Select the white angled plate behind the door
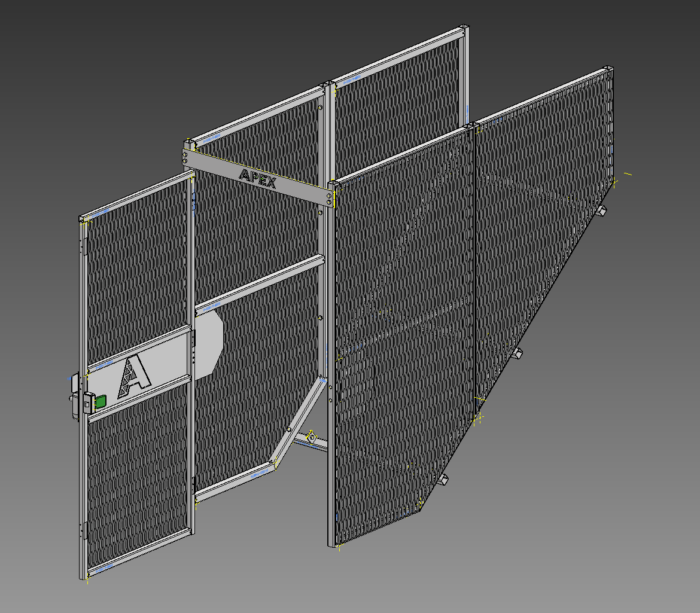 209,345
